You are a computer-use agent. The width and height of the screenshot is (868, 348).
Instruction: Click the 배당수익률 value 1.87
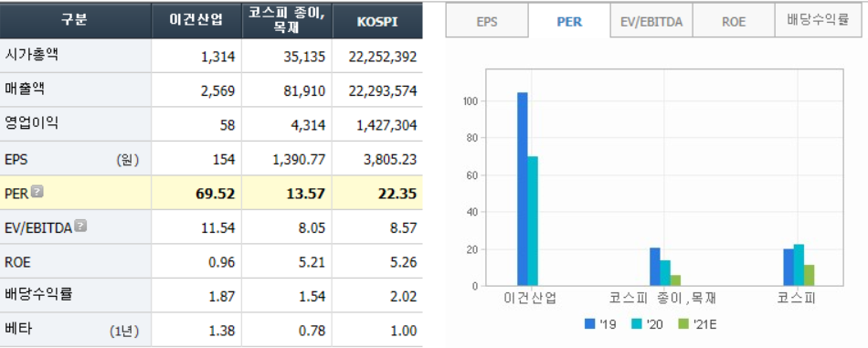tap(223, 297)
